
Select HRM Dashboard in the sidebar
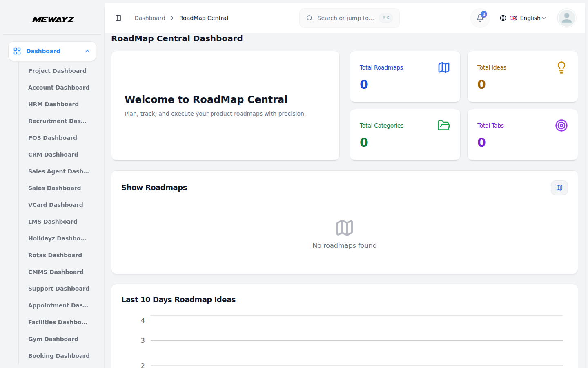tap(53, 104)
